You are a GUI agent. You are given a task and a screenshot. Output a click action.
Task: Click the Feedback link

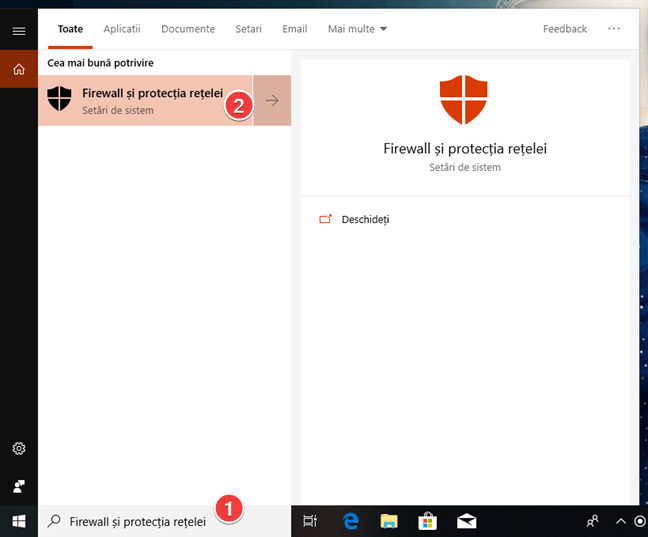(x=565, y=29)
